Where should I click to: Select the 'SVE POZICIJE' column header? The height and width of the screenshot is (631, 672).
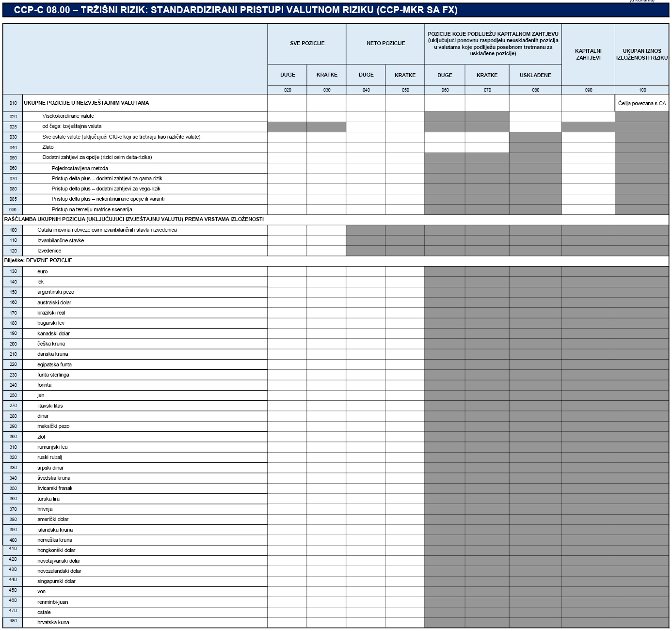(307, 44)
